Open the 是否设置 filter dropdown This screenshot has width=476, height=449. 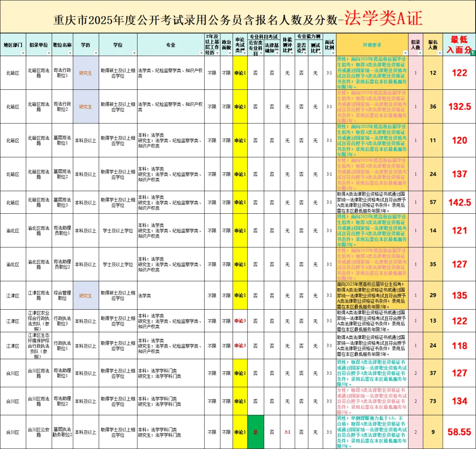click(305, 53)
